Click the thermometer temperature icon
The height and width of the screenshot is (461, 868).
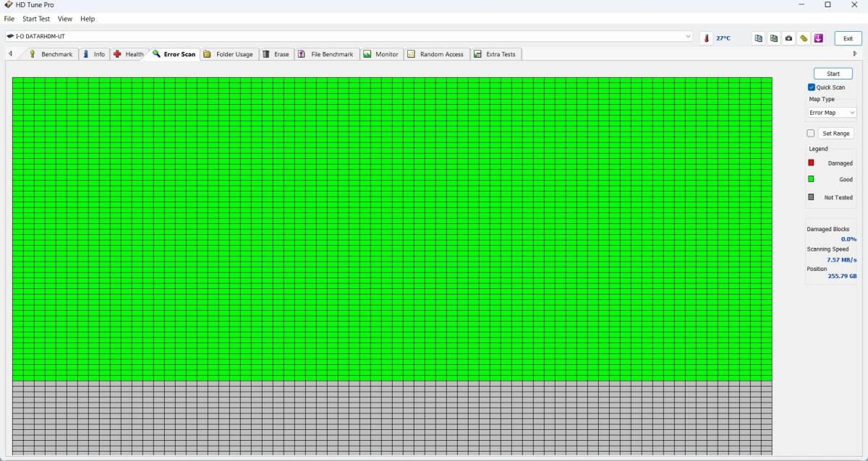pyautogui.click(x=707, y=38)
